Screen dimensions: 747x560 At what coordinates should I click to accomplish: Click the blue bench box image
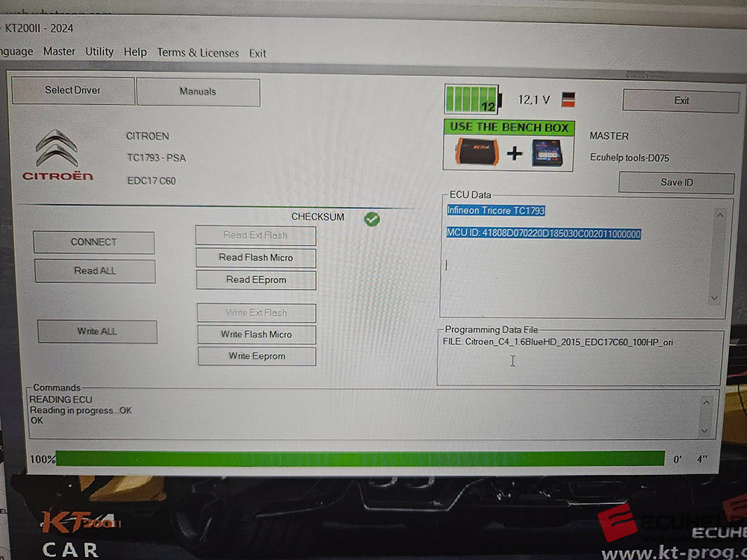click(x=547, y=153)
